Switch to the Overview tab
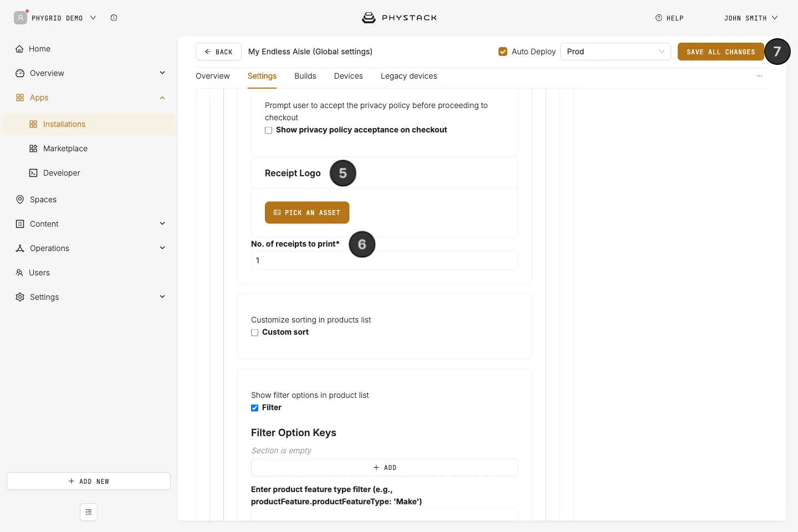The image size is (798, 532). point(213,76)
